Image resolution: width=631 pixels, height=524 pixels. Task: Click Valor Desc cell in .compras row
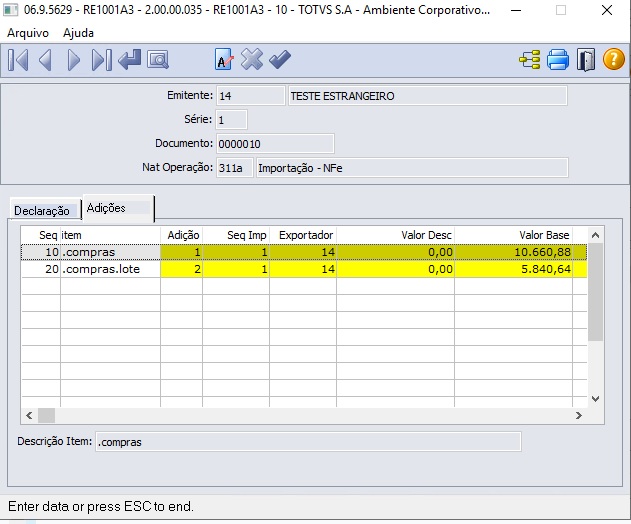[396, 252]
